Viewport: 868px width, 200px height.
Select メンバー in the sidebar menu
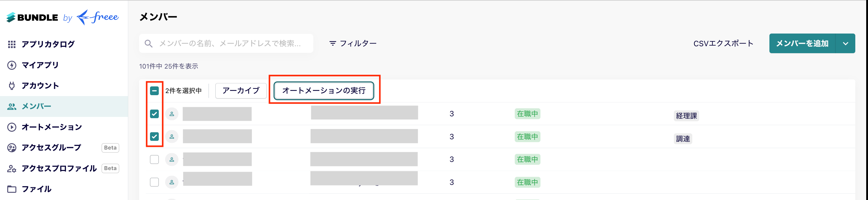click(64, 106)
